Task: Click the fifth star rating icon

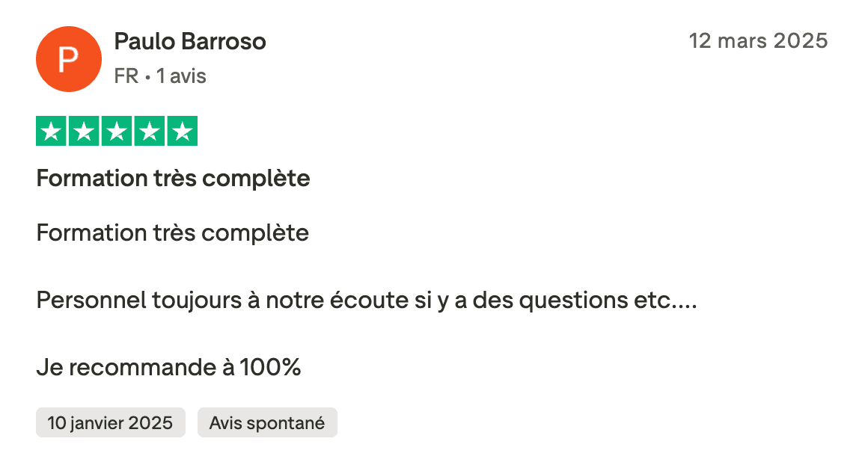Action: 183,131
